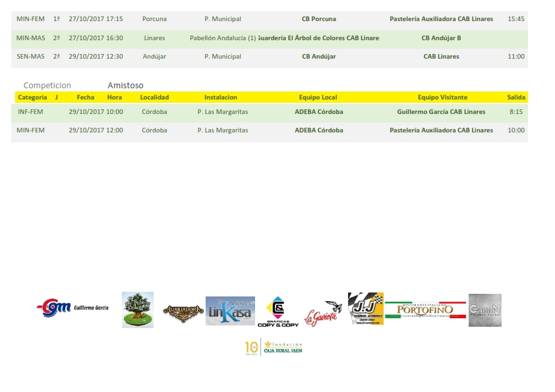Click the Fundación Caja Rural Jaén logo

(274, 347)
